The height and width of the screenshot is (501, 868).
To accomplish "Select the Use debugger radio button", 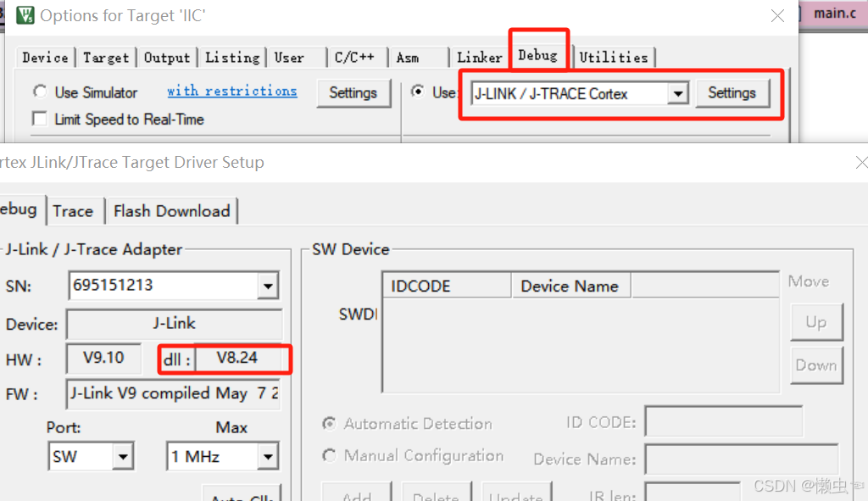I will point(418,92).
